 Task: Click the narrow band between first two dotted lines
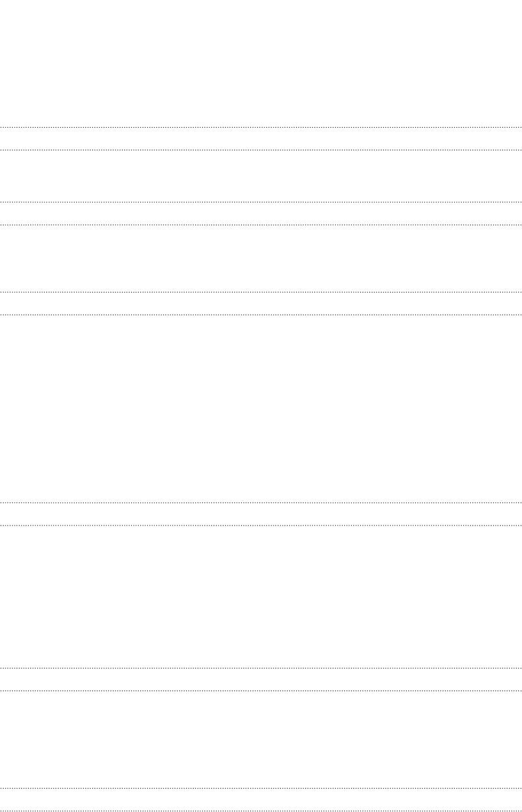pyautogui.click(x=261, y=139)
